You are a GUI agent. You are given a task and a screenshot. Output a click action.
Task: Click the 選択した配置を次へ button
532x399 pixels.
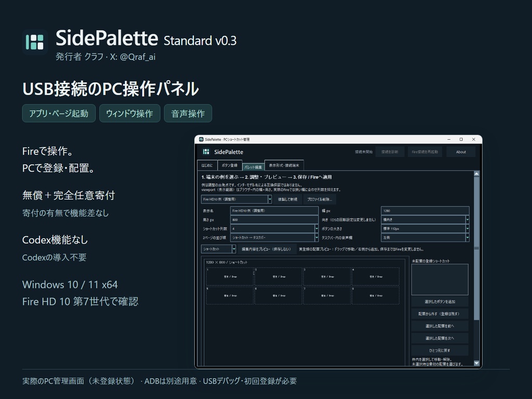pos(440,338)
